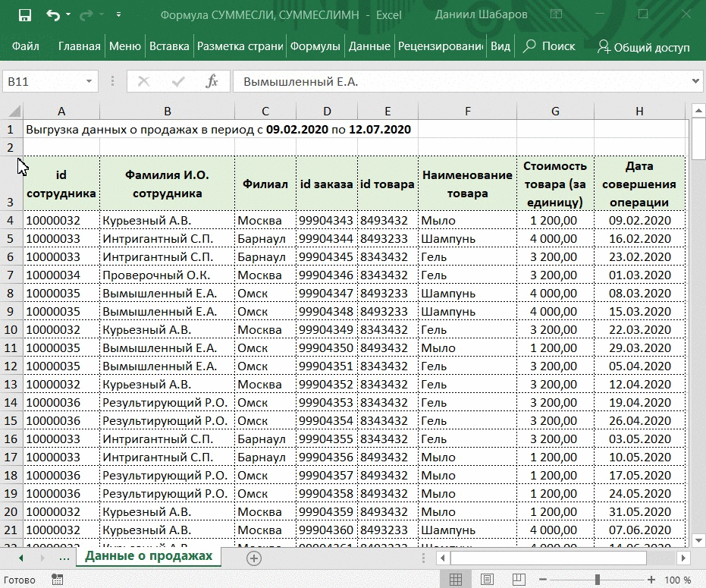Click the Готово status text
706x588 pixels.
point(20,580)
